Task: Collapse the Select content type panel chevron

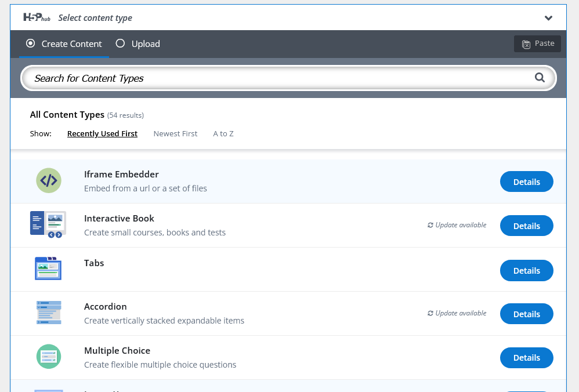Action: (x=548, y=18)
